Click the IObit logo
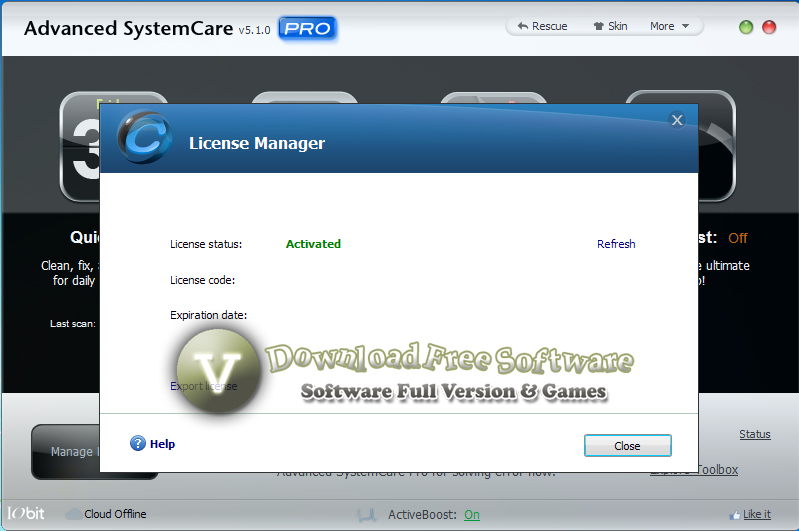Viewport: 799px width, 531px height. point(25,513)
